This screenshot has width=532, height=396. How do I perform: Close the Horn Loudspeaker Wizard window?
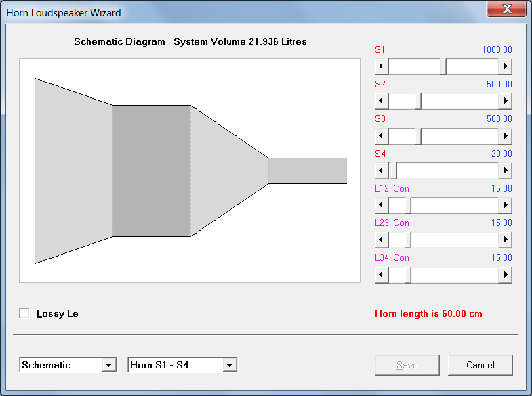506,9
